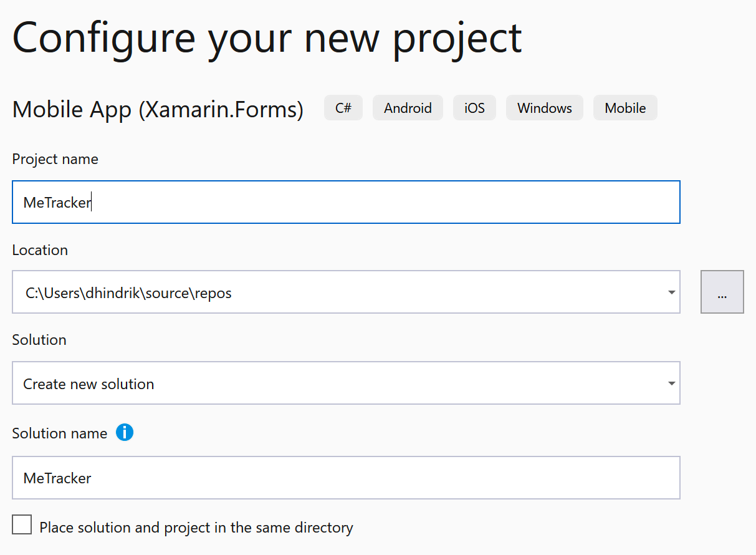
Task: Select the Mobile tag
Action: (625, 108)
